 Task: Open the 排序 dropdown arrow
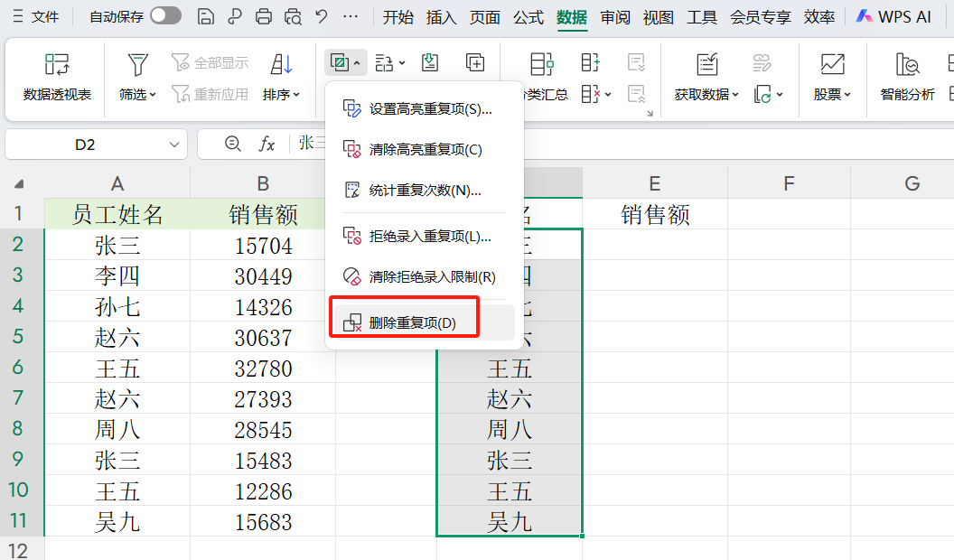pyautogui.click(x=298, y=95)
